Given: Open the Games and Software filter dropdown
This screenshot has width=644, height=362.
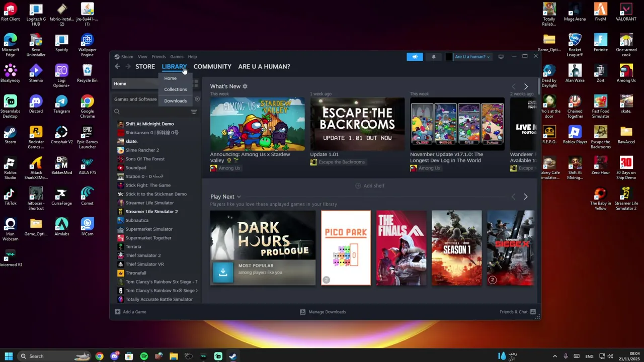Looking at the screenshot, I should (x=135, y=99).
